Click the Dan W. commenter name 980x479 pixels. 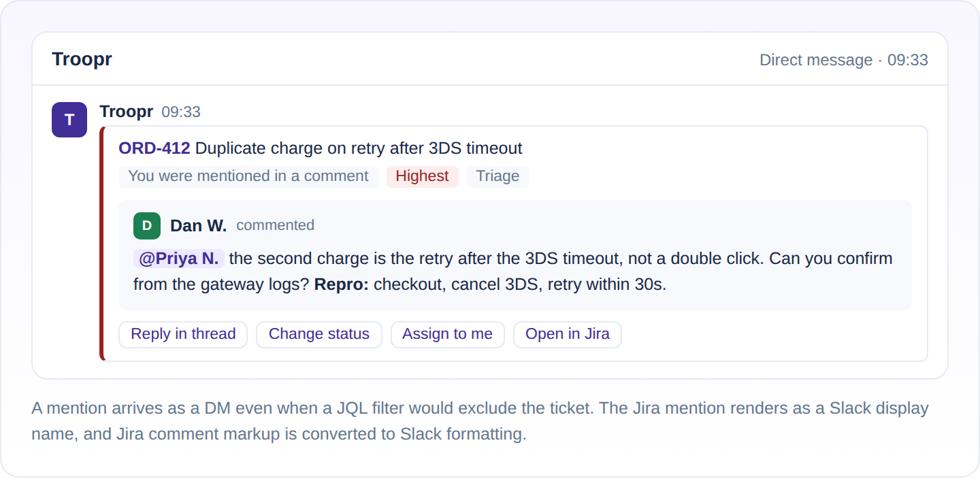199,225
